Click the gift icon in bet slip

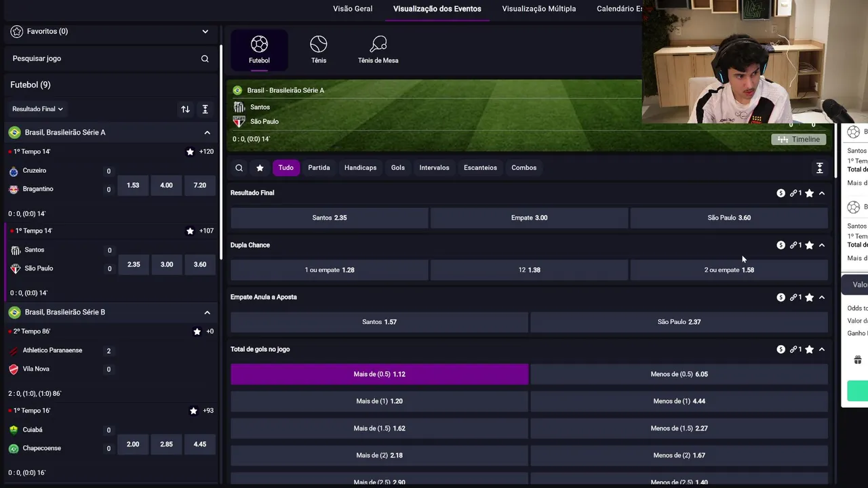[x=857, y=360]
